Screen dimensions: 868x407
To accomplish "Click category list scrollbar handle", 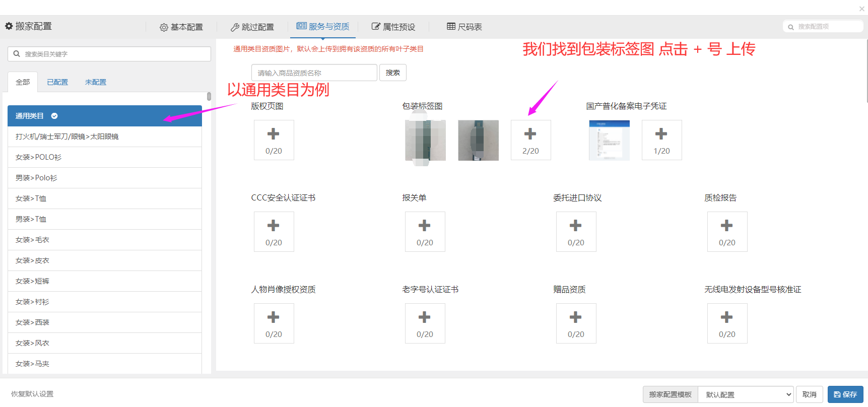I will click(209, 96).
